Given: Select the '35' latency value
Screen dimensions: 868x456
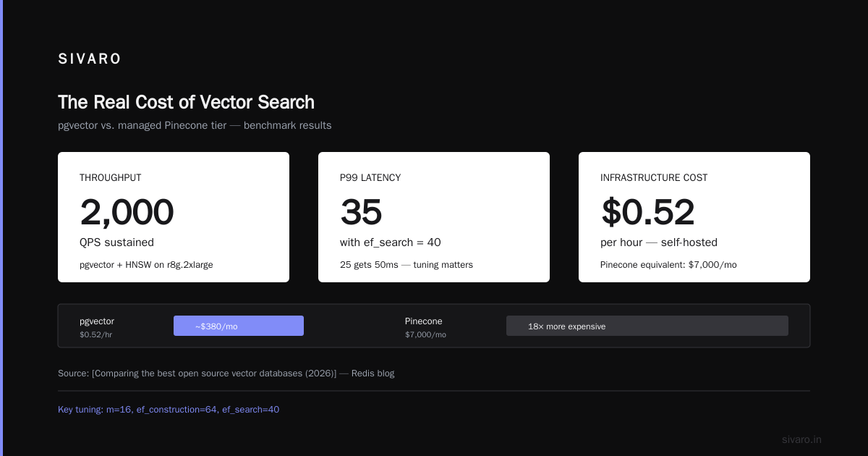Looking at the screenshot, I should [361, 212].
